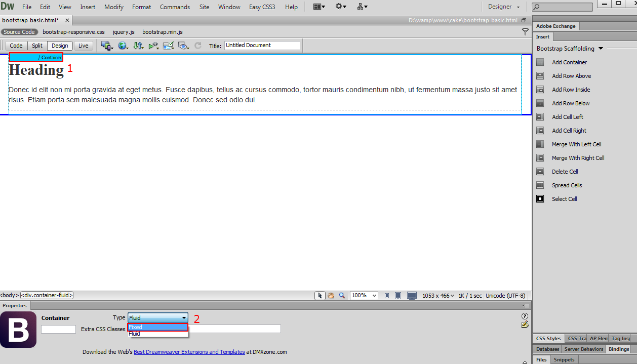Select the div.container-fluid tag selector
The height and width of the screenshot is (364, 637).
click(47, 295)
